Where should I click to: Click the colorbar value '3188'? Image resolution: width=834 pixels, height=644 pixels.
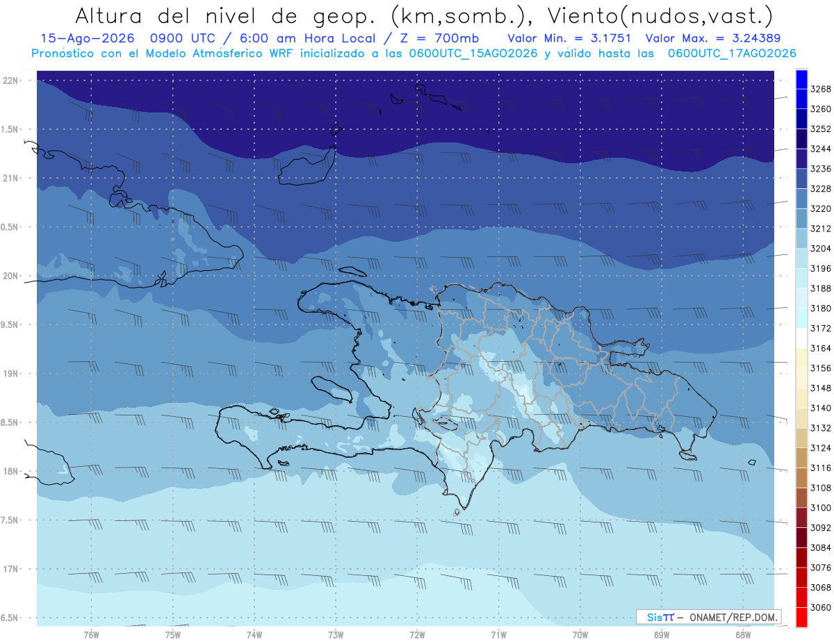(821, 288)
